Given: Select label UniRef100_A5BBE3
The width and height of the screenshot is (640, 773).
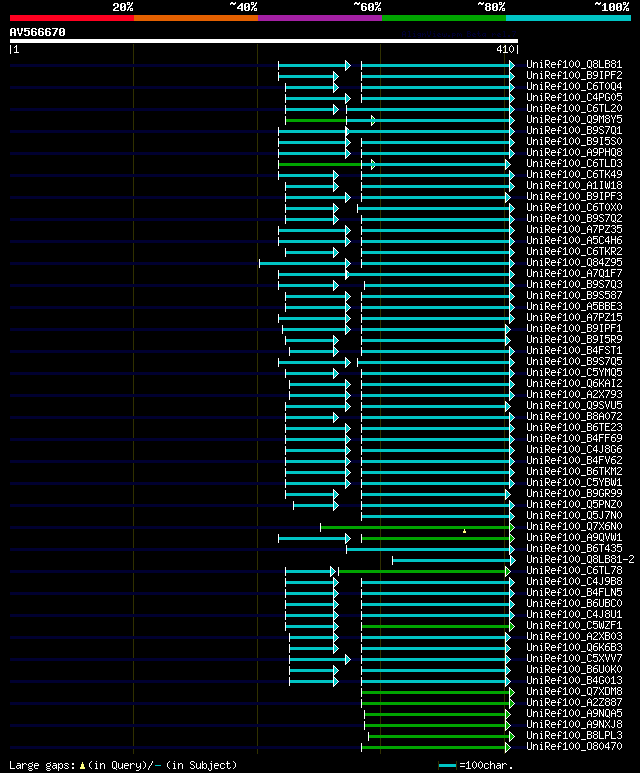Looking at the screenshot, I should (x=574, y=306).
